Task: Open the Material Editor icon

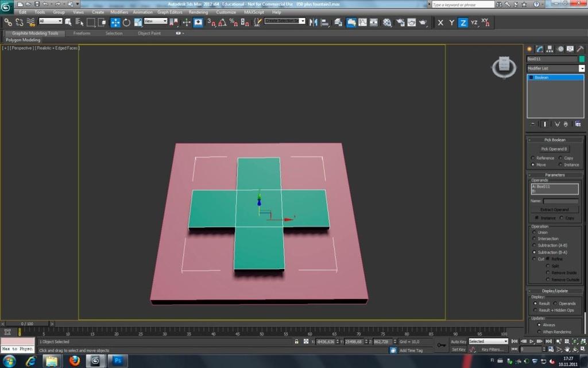Action: point(388,22)
